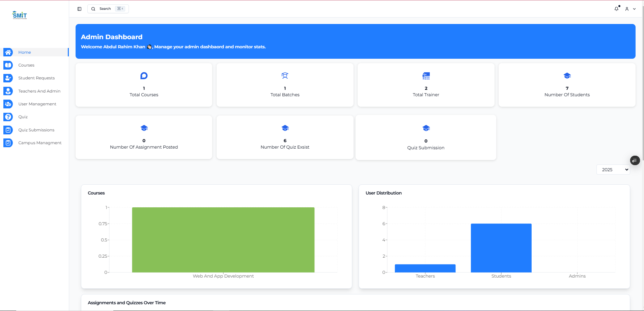The height and width of the screenshot is (311, 644).
Task: Click the Assignment Posted card icon
Action: tap(144, 128)
